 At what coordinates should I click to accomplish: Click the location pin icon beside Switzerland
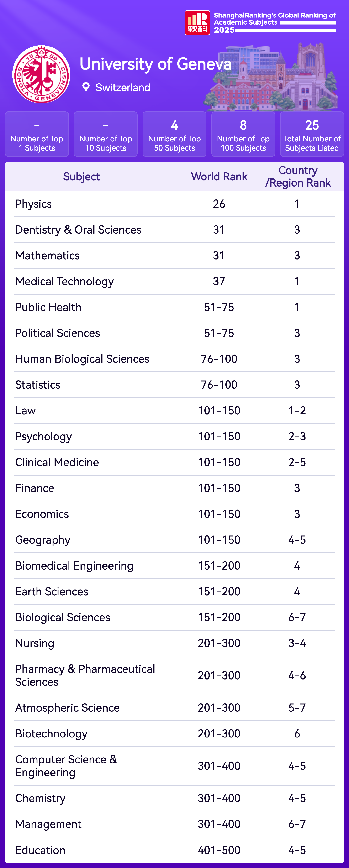(x=86, y=87)
